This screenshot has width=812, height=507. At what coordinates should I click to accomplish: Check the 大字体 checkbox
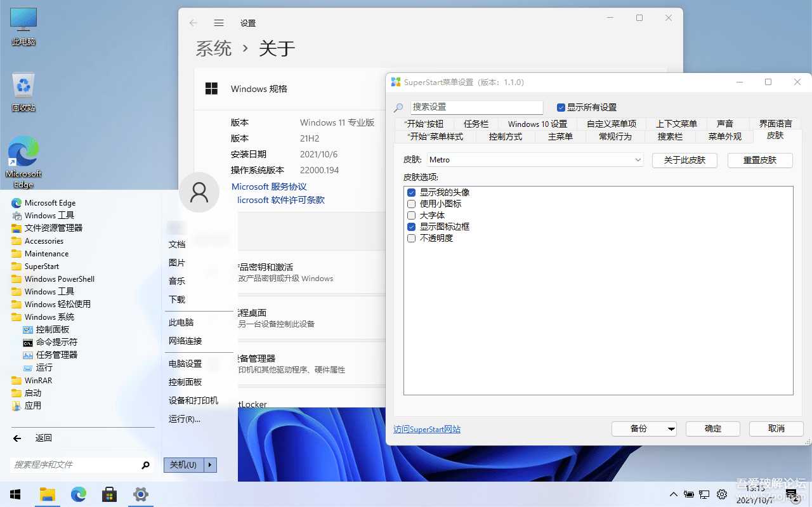[x=411, y=215]
